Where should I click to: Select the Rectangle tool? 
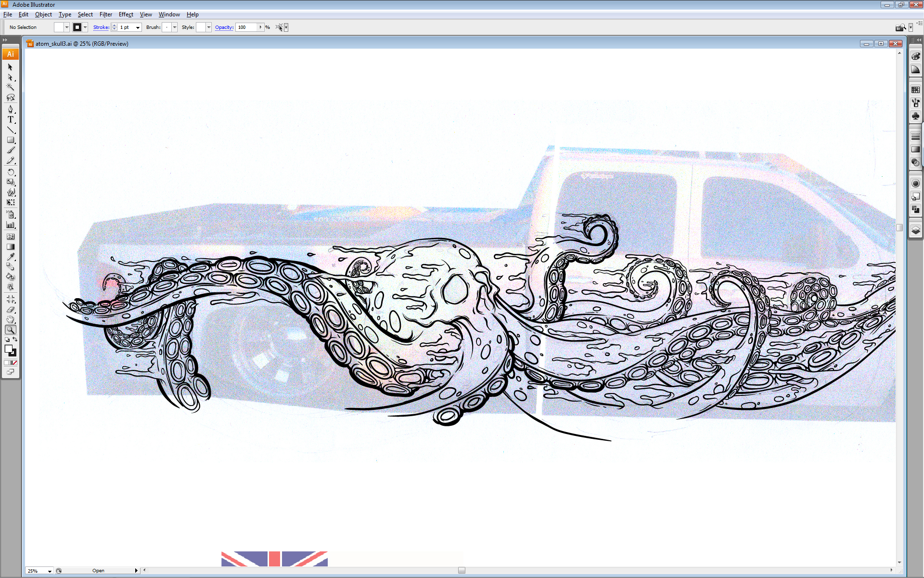10,140
